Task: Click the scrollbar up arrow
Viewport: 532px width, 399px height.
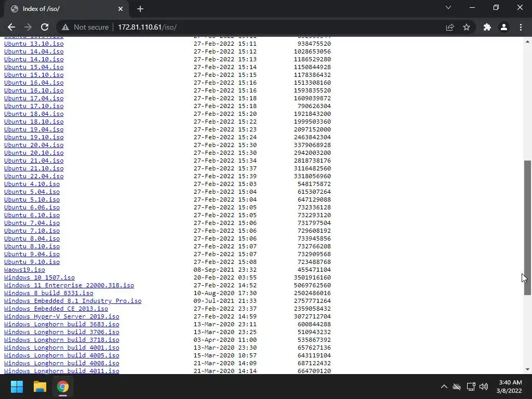Action: [x=527, y=42]
